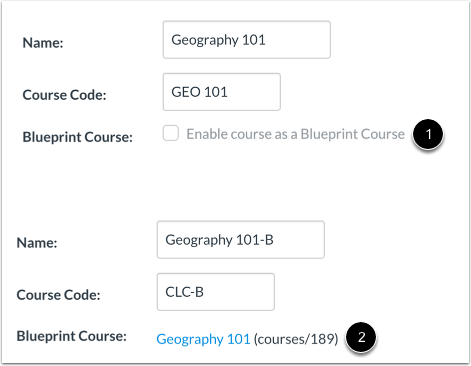Click the '(courses/189)' text
471x366 pixels.
tap(296, 339)
